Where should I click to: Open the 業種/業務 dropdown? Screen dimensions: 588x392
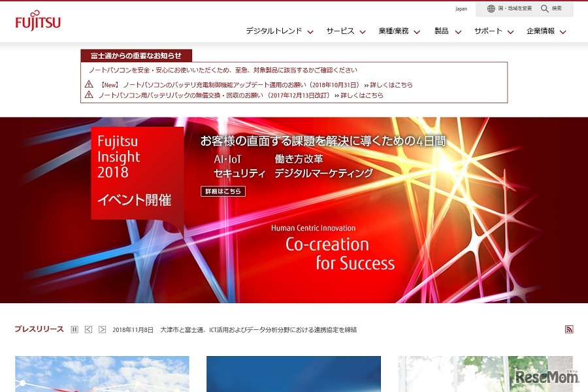point(395,31)
